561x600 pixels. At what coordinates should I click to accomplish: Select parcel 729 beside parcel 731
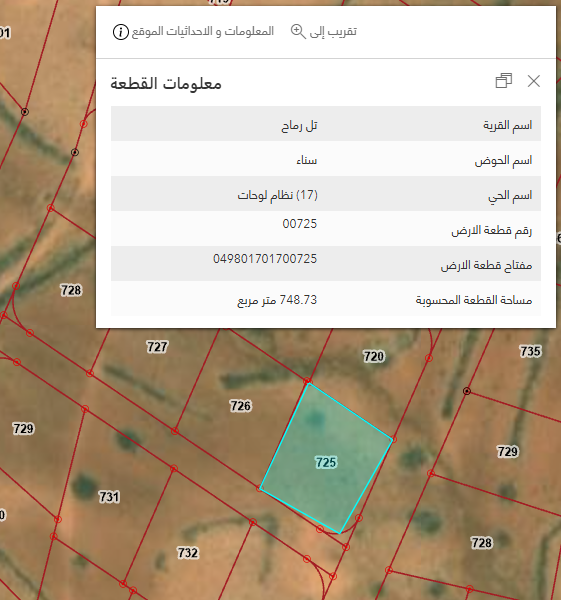point(23,429)
